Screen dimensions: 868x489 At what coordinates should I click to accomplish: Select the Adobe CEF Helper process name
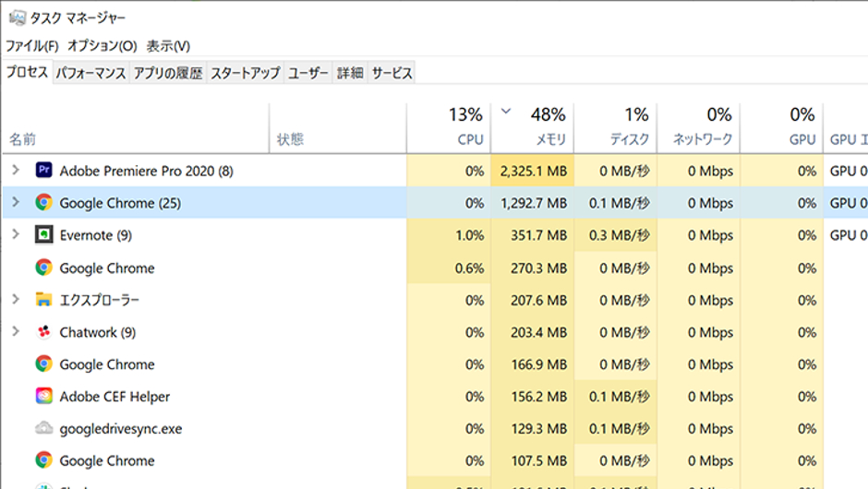tap(115, 397)
